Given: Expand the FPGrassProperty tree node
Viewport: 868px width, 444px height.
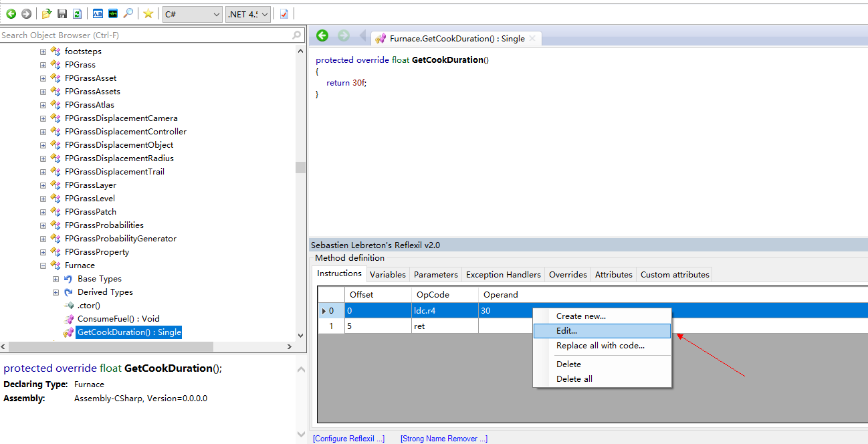Looking at the screenshot, I should (x=43, y=252).
